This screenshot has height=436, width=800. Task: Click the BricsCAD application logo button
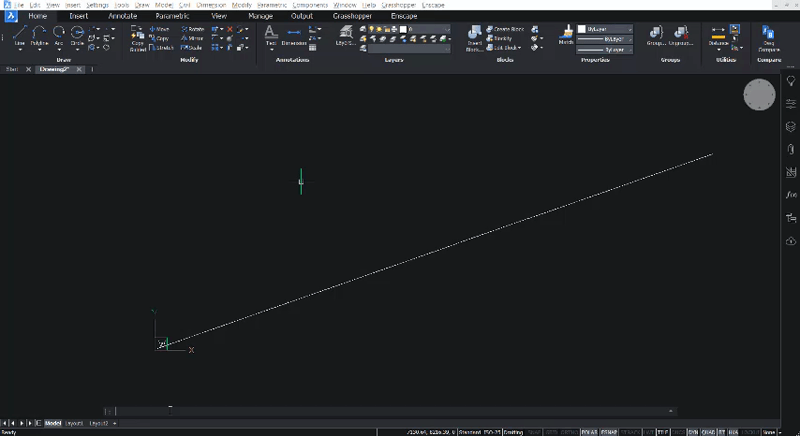tap(10, 16)
